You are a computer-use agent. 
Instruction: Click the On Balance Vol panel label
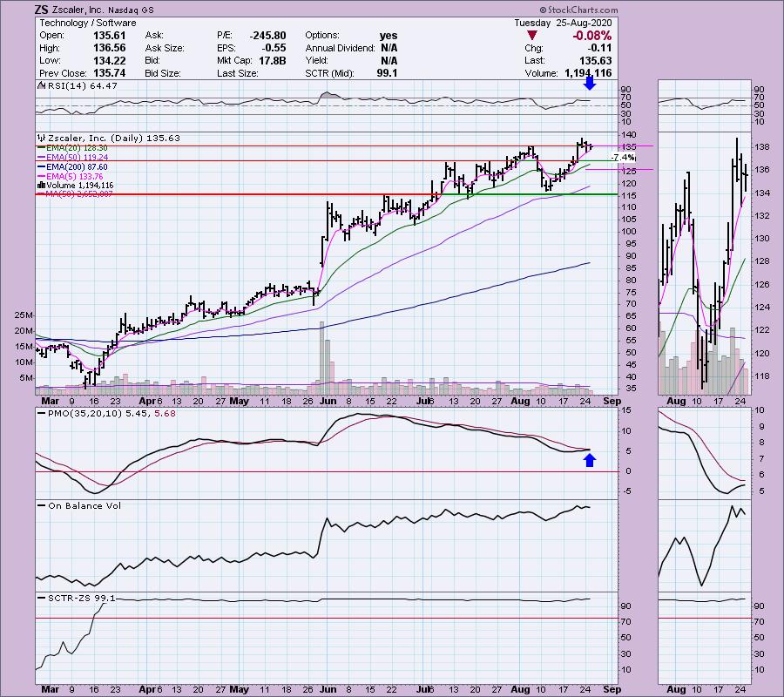(x=84, y=506)
